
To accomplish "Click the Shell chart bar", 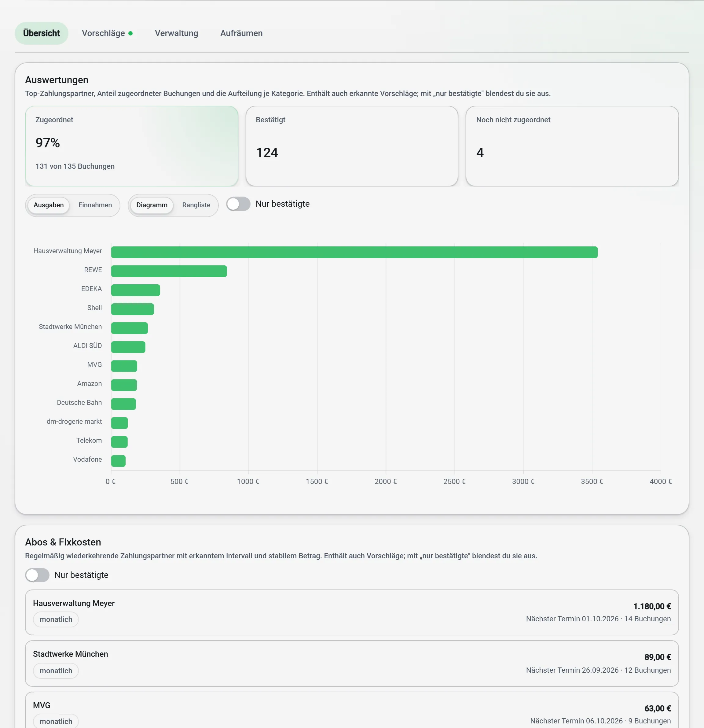I will [x=133, y=309].
